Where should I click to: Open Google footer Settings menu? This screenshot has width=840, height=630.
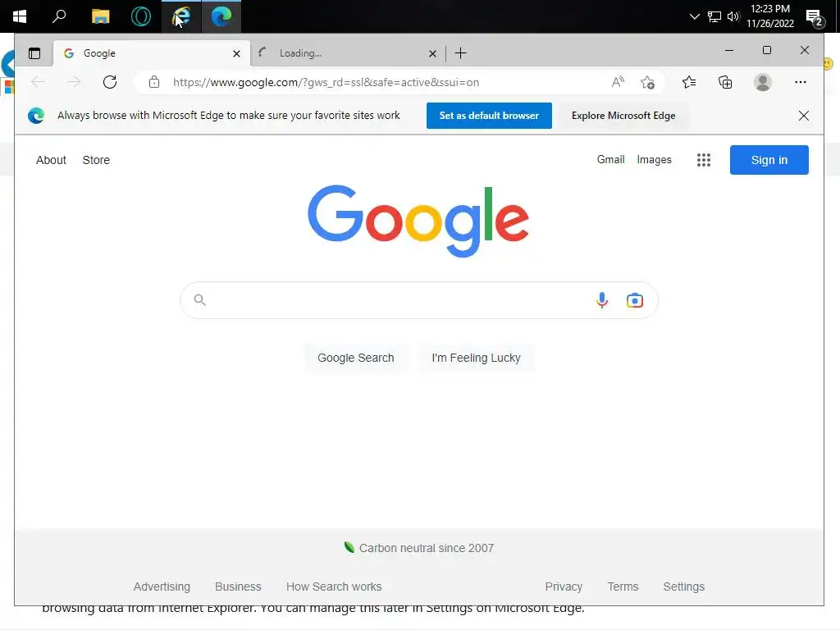pos(683,587)
